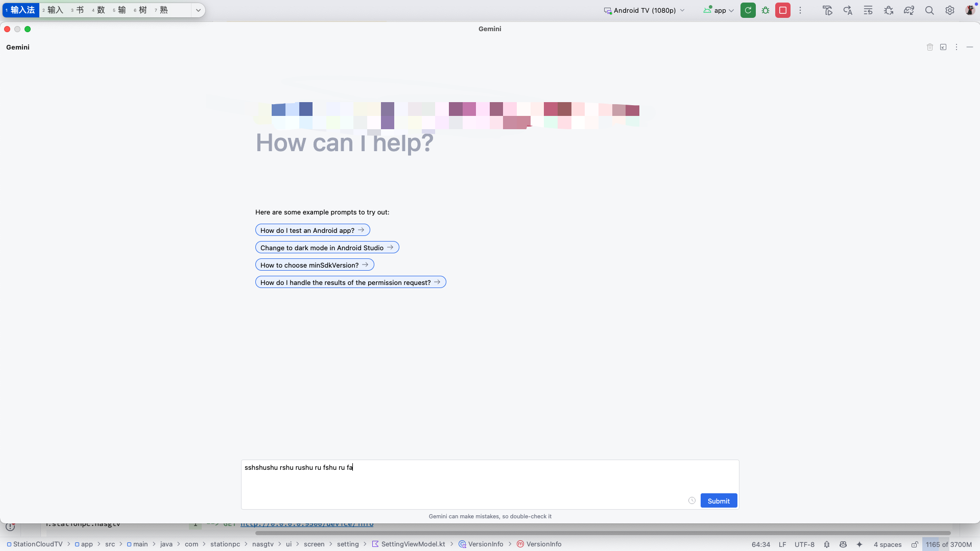Open the IDE settings gear icon
This screenshot has width=980, height=551.
tap(949, 10)
